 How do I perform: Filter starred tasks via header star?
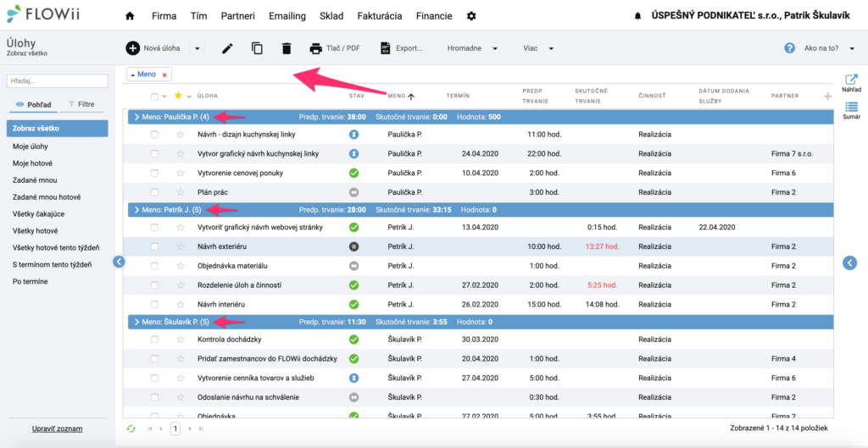tap(178, 96)
